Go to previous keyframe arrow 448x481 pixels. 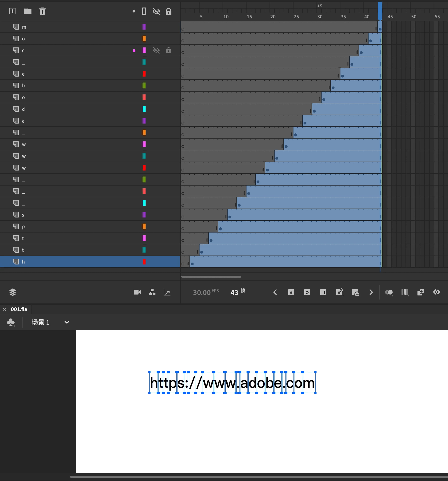[275, 292]
